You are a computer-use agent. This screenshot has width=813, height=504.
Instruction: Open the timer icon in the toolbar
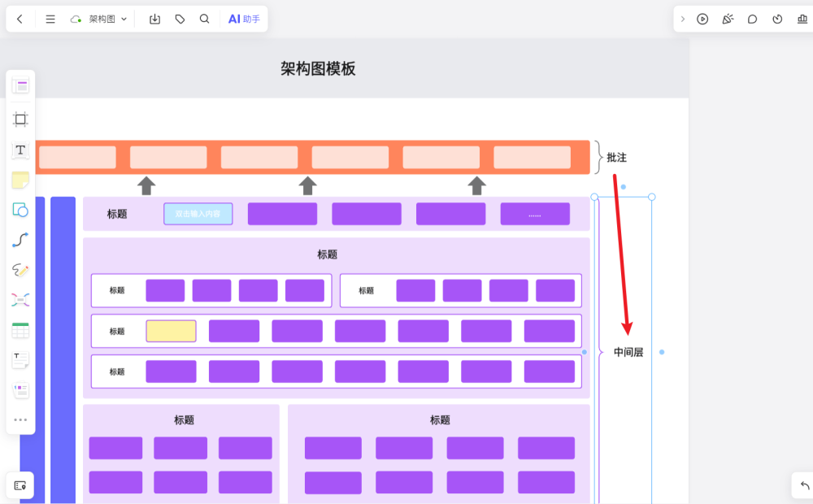[x=778, y=19]
